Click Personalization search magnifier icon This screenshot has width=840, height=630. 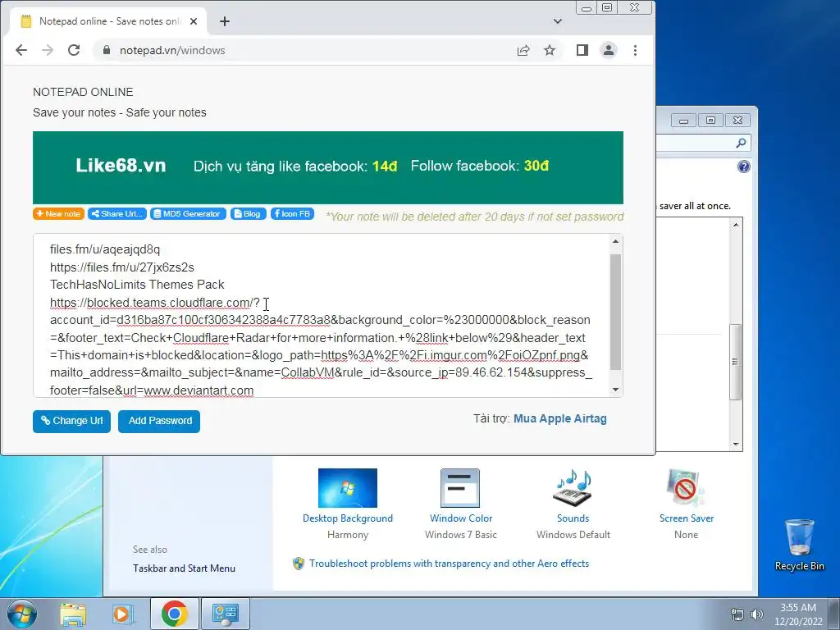(741, 143)
